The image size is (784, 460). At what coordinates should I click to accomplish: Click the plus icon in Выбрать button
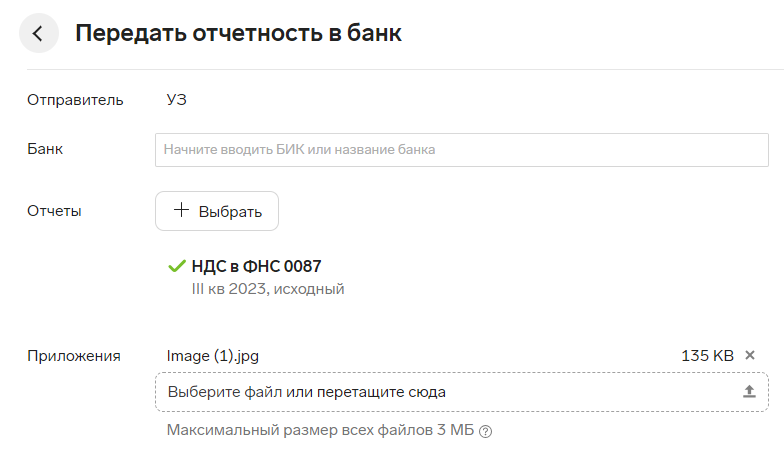[x=181, y=210]
